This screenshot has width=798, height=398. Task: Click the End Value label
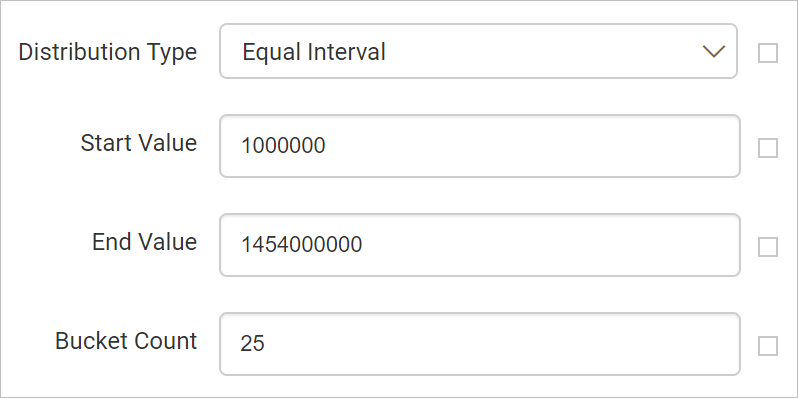[x=145, y=242]
